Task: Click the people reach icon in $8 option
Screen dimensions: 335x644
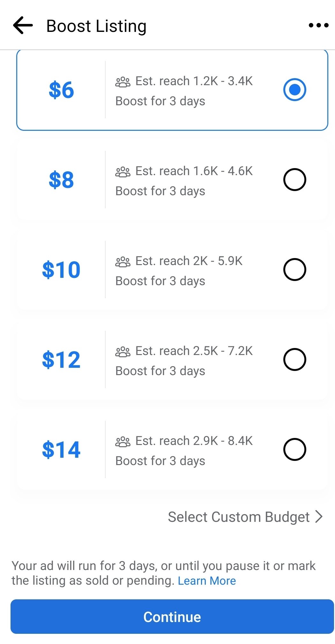Action: pyautogui.click(x=123, y=172)
